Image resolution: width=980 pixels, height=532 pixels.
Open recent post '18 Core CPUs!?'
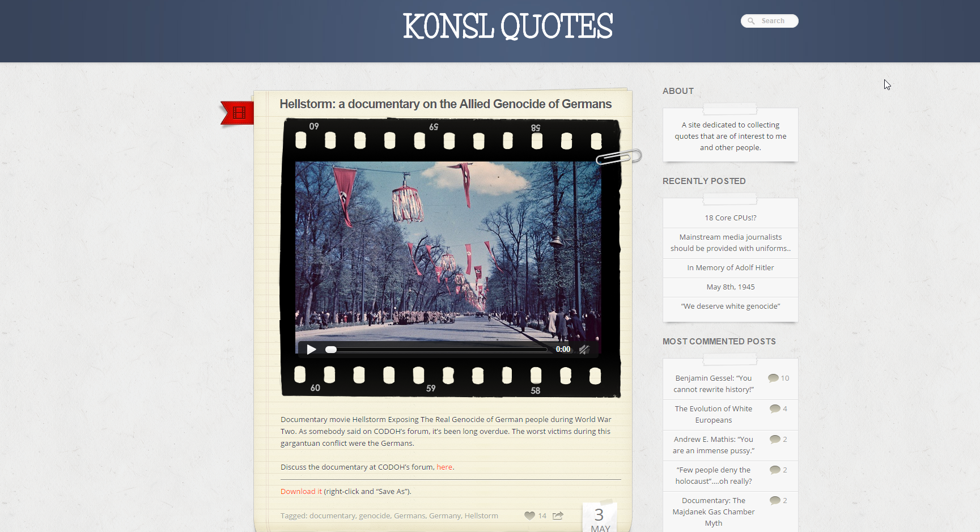tap(731, 218)
